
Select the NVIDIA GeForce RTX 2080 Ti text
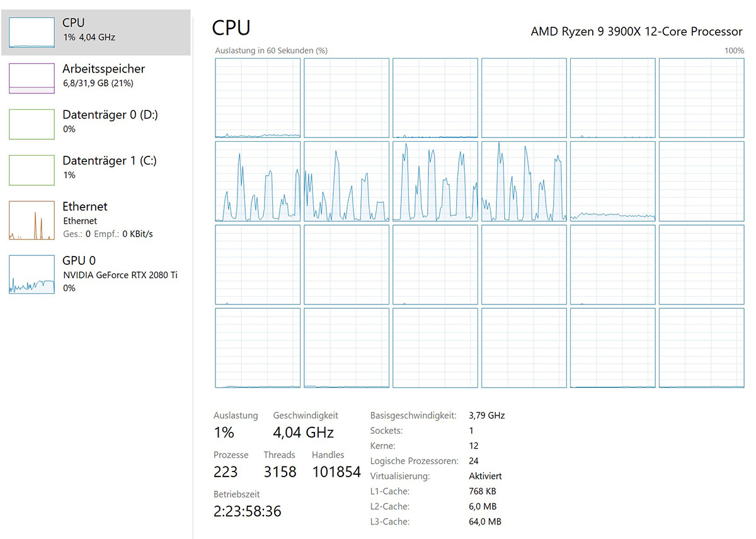pyautogui.click(x=120, y=275)
